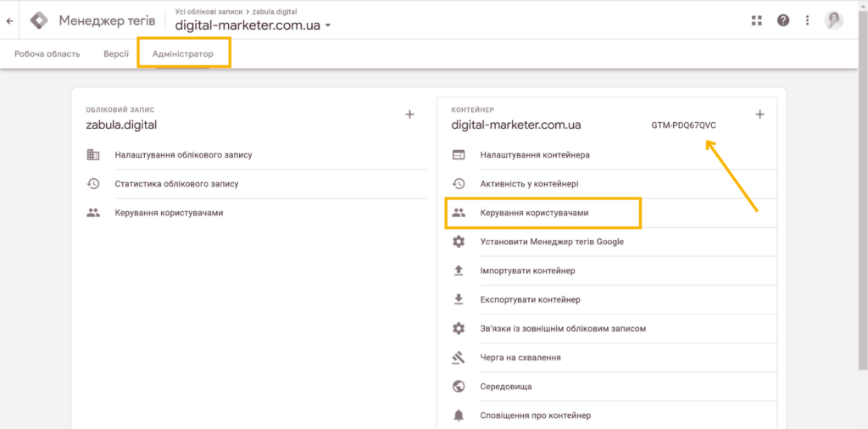This screenshot has width=868, height=429.
Task: Switch to the Адміністратор tab
Action: coord(183,54)
